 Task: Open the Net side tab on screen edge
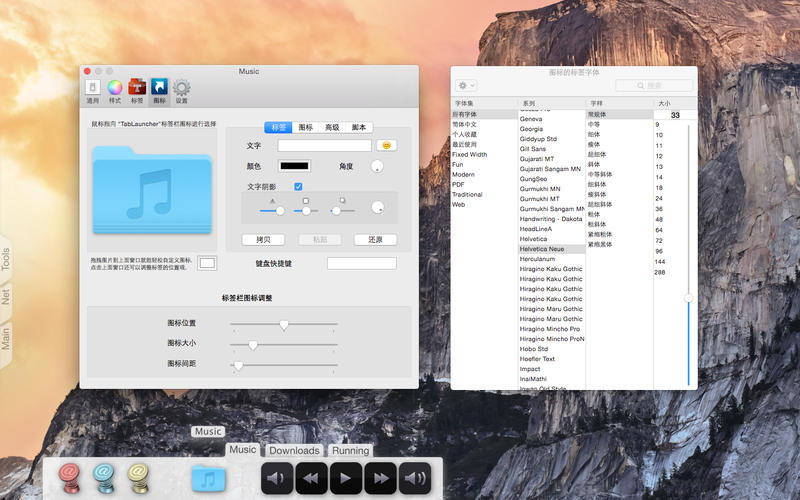(x=6, y=297)
